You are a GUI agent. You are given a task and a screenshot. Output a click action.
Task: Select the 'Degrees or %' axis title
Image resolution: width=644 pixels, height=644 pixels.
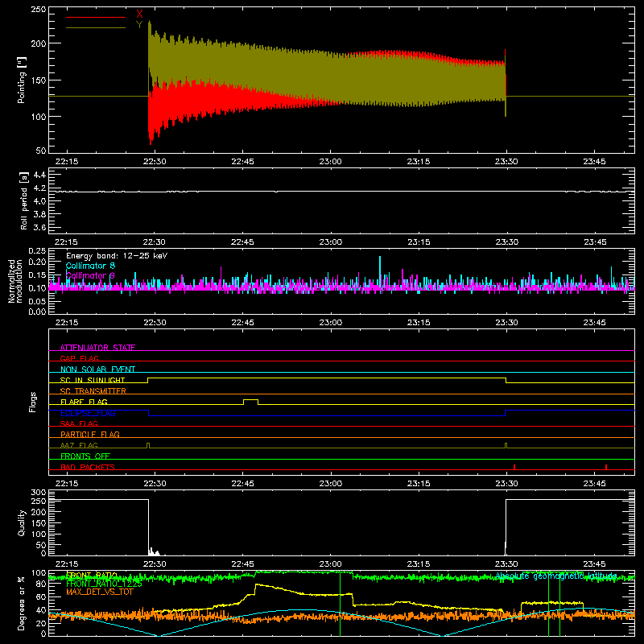pos(22,603)
